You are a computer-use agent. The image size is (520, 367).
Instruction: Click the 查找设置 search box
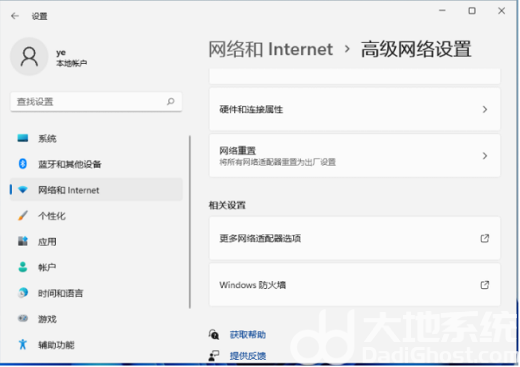click(96, 102)
